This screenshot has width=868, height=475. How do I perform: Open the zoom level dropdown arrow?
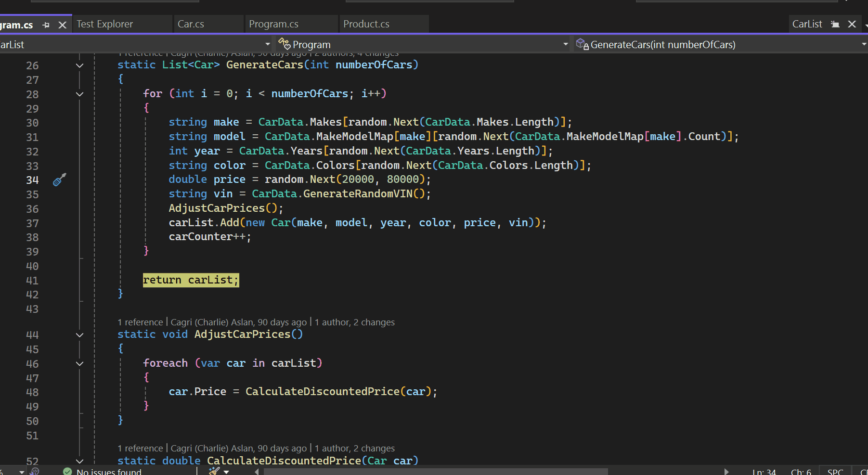point(22,472)
